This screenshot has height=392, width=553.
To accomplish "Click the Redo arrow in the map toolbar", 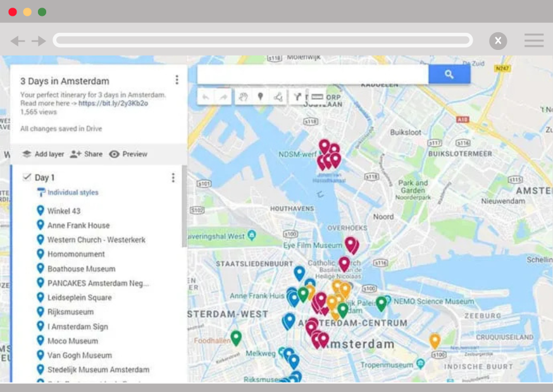I will point(223,97).
